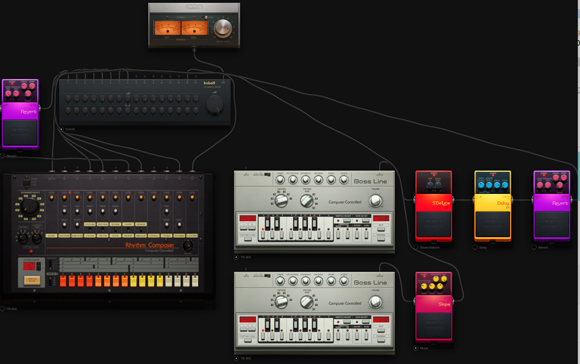The height and width of the screenshot is (364, 580).
Task: Click the volume knob on the upper Bass Line
Action: point(375,200)
